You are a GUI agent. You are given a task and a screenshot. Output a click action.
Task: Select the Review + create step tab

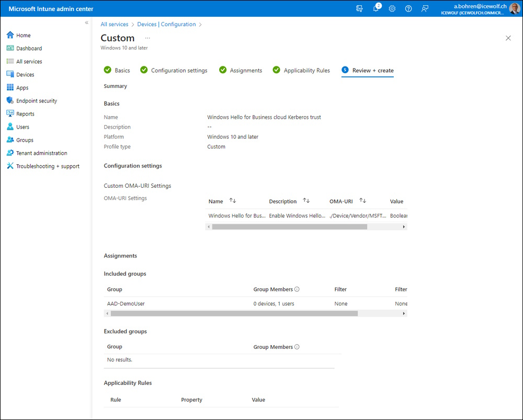pos(368,71)
